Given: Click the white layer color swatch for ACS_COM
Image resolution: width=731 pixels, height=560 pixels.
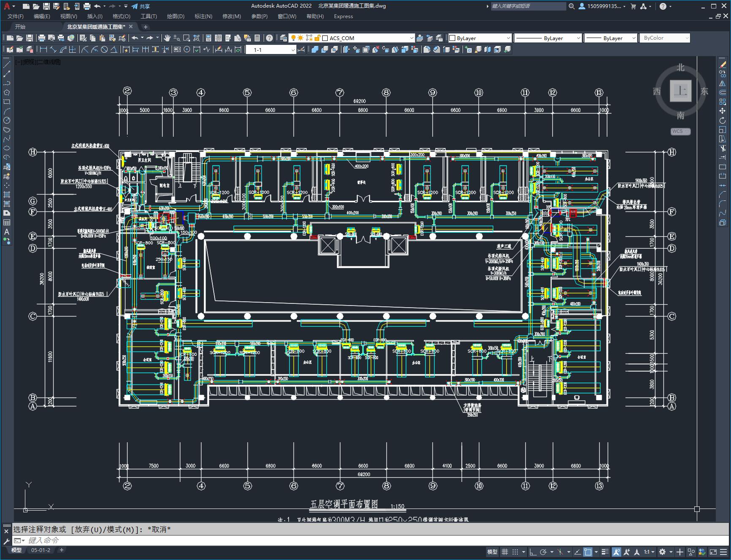Looking at the screenshot, I should pyautogui.click(x=325, y=38).
